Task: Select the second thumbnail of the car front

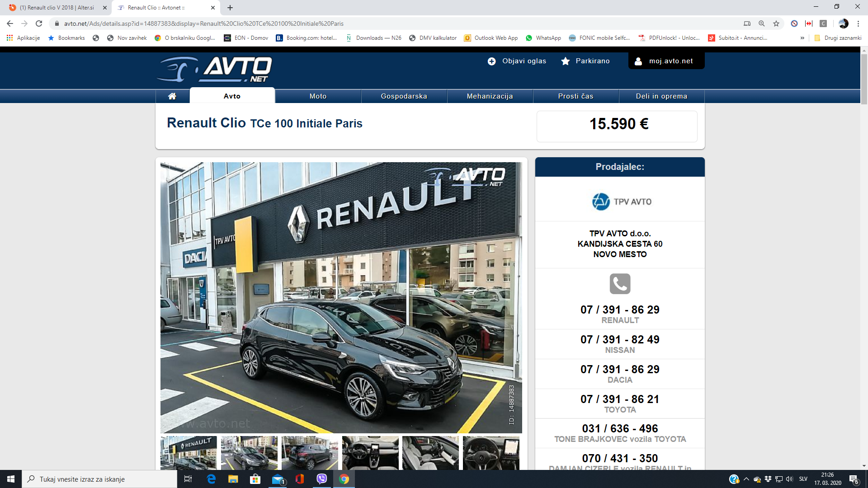Action: 249,453
